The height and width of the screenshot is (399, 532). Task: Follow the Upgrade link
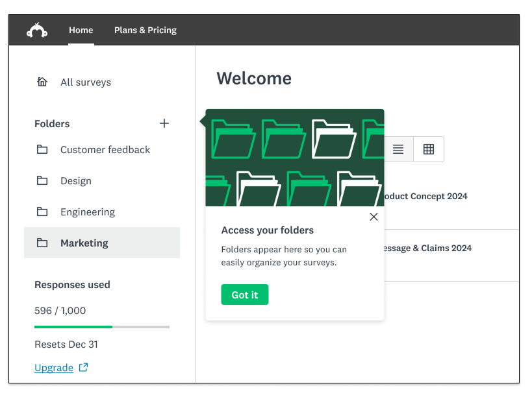click(54, 368)
